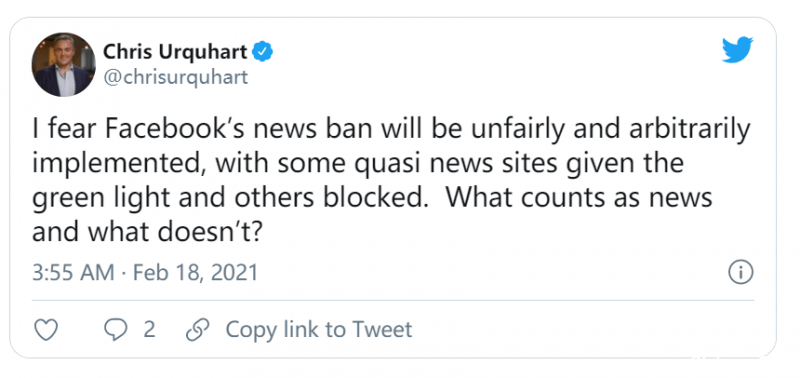Open the Twitter bird logo

[737, 50]
